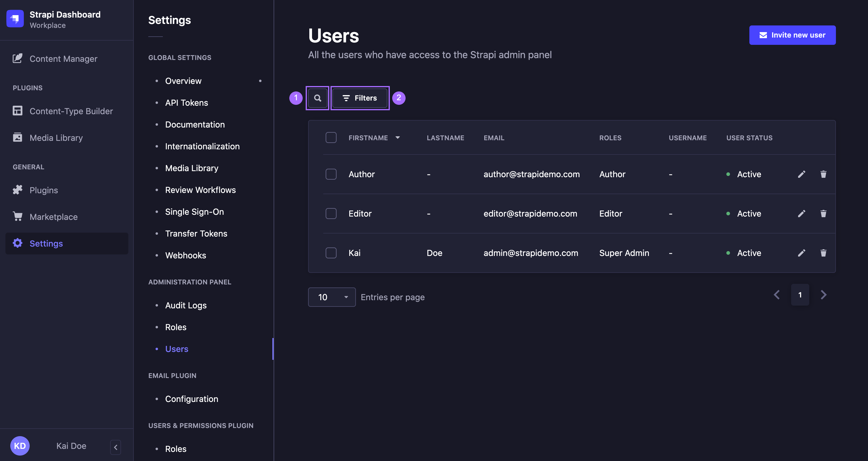Screen dimensions: 868x461
Task: Select the checkbox for the Kai Doe row
Action: [331, 253]
